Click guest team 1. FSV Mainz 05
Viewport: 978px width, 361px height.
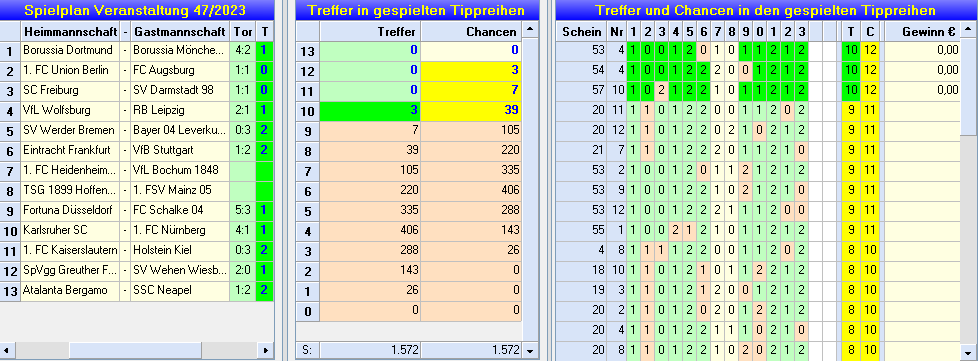coord(180,190)
